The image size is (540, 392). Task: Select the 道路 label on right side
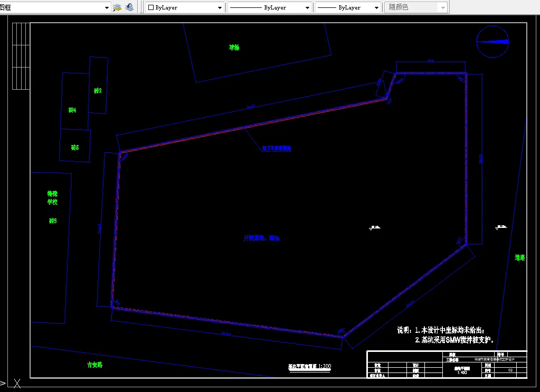point(520,257)
